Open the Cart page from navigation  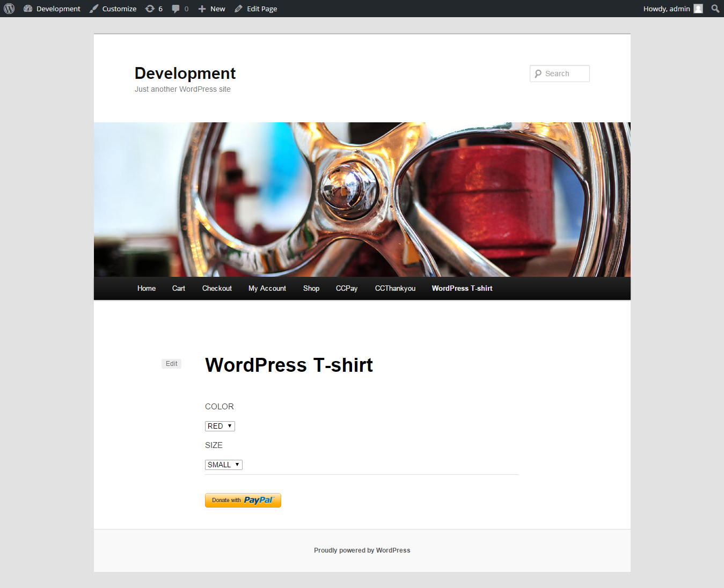click(x=179, y=288)
